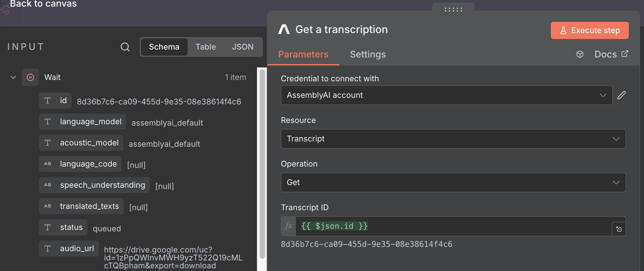Open the expression editor expand icon
Screen dimensions: 644x271
[x=619, y=229]
